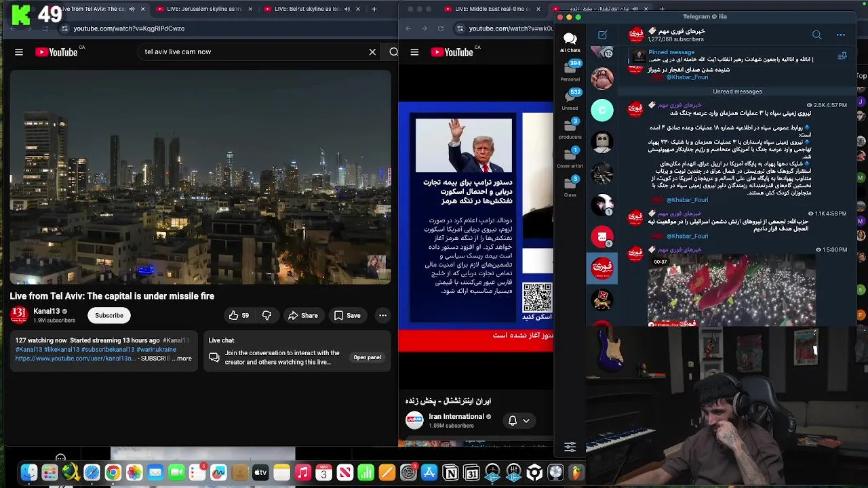Open hamburger menu in Iran International YouTube window
This screenshot has width=868, height=488.
click(414, 52)
